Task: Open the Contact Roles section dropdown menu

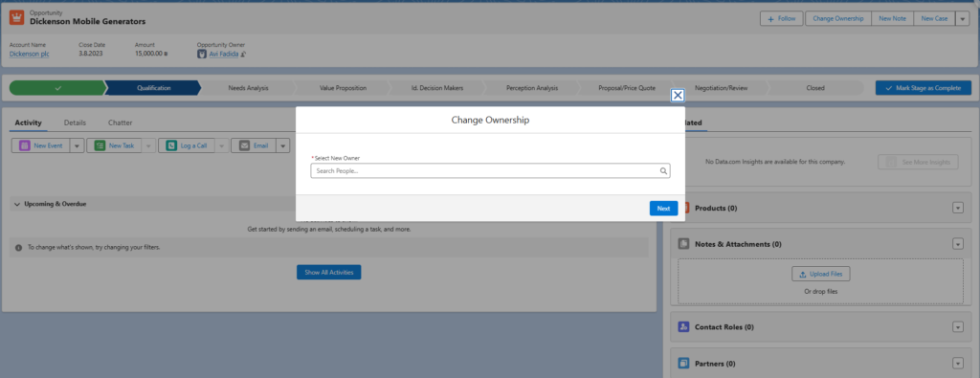Action: point(958,327)
